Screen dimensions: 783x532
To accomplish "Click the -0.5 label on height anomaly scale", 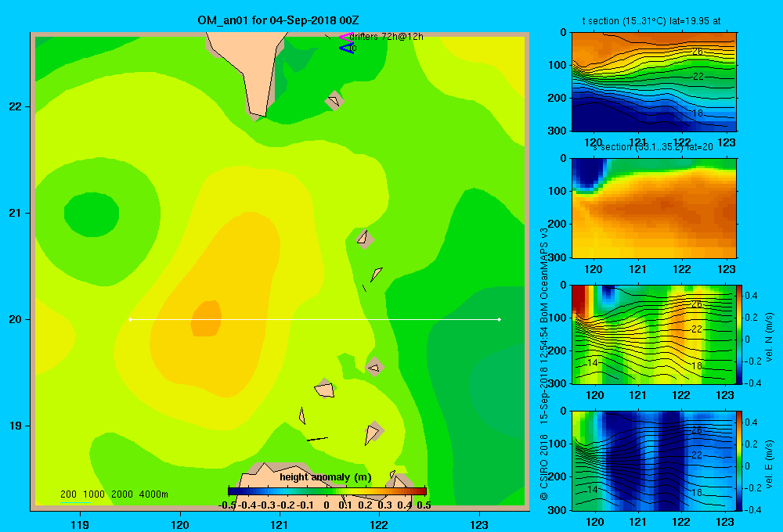I will pos(228,505).
